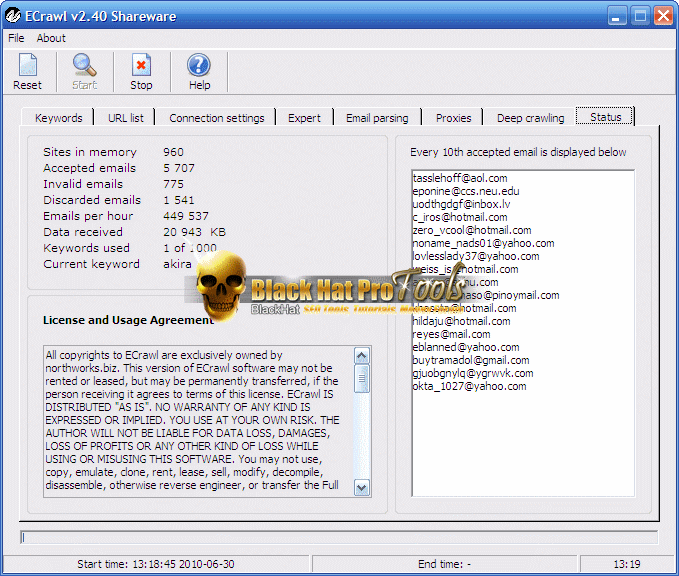This screenshot has height=576, width=679.
Task: Open the About menu
Action: [x=51, y=38]
